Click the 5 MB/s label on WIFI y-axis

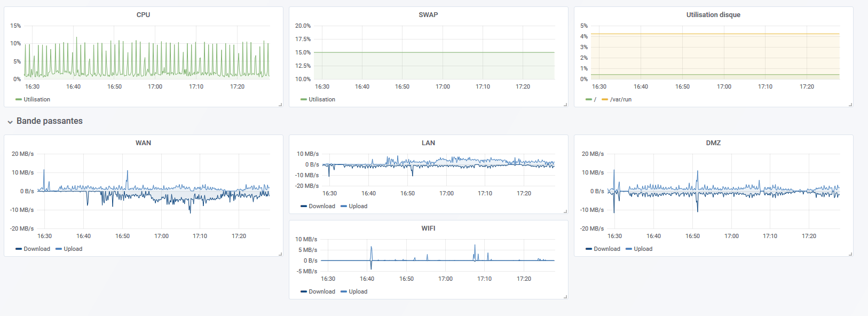pos(308,250)
